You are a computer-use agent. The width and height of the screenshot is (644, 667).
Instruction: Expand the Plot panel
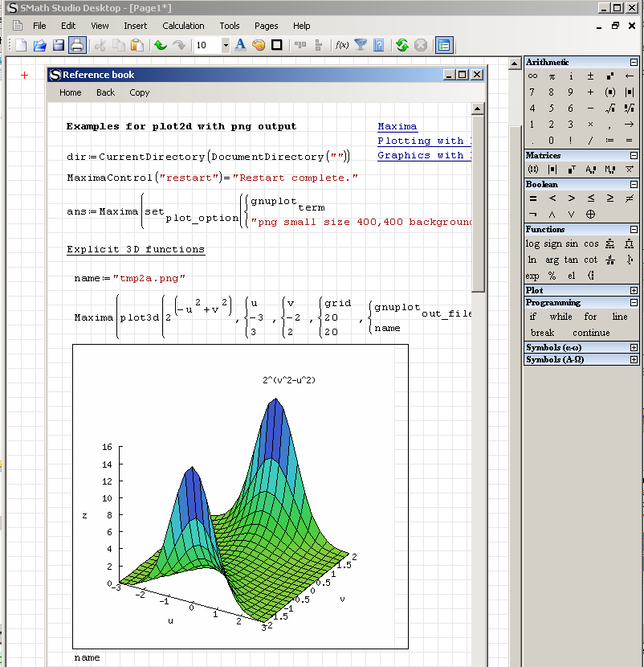click(x=634, y=290)
